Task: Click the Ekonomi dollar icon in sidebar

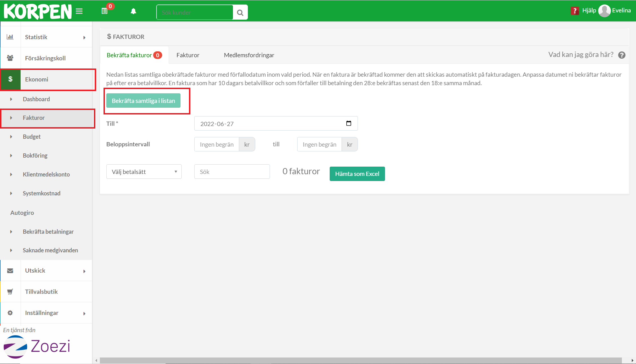Action: [10, 79]
